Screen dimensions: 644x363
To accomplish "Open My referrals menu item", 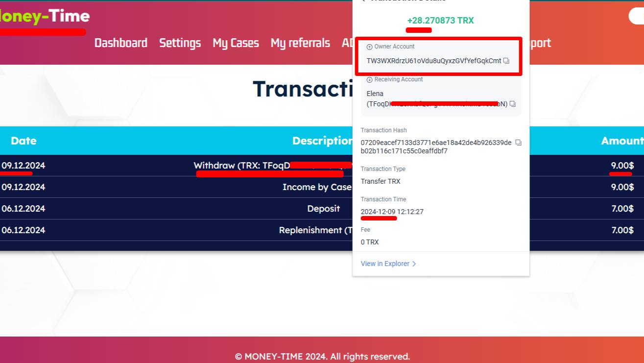I will click(x=300, y=43).
